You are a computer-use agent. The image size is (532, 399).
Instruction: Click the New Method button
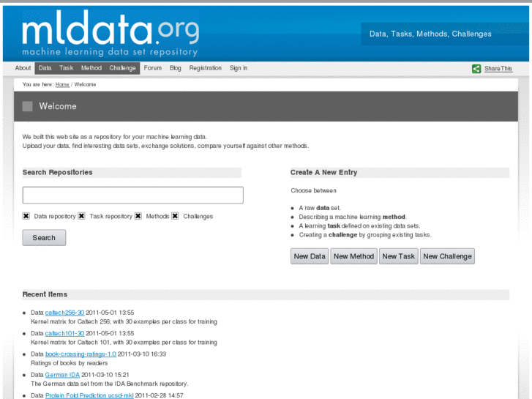click(x=354, y=256)
